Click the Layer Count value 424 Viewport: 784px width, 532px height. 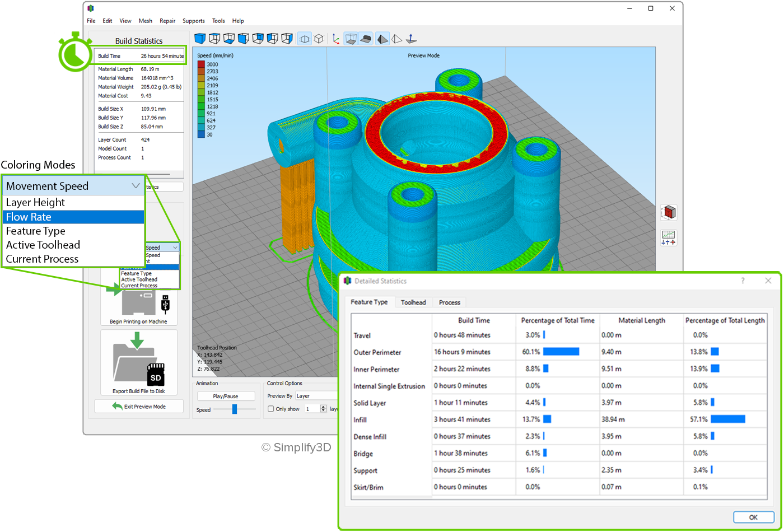tap(146, 140)
